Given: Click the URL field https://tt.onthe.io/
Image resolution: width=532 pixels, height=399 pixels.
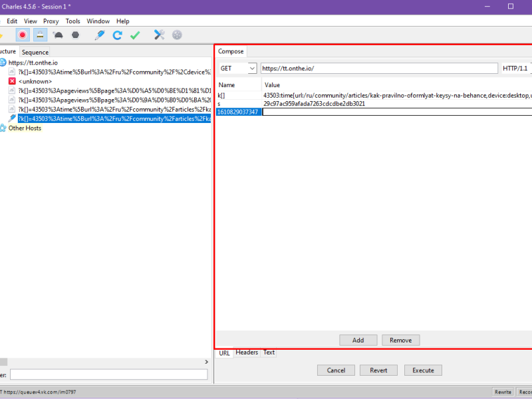Looking at the screenshot, I should (379, 68).
